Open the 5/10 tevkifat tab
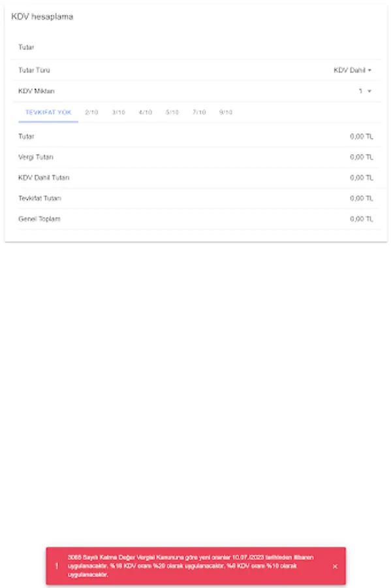Viewport: 391px width, 588px height. click(x=172, y=112)
